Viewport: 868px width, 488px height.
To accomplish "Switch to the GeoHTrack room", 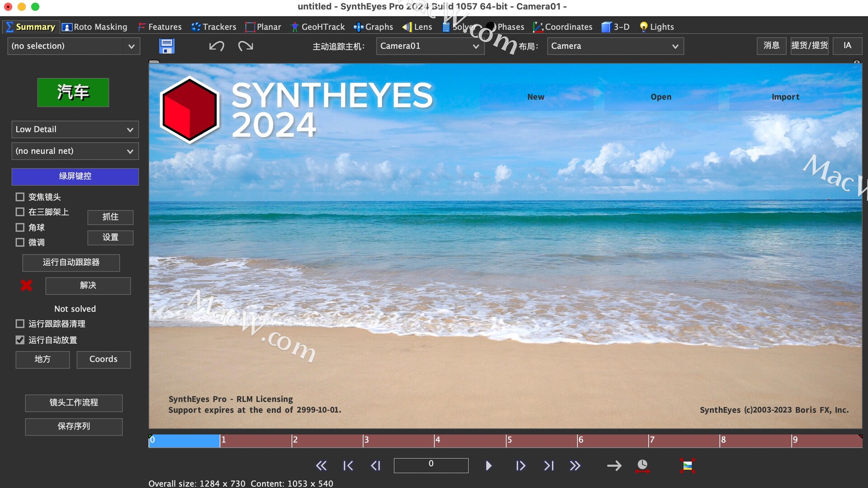I will (x=317, y=27).
